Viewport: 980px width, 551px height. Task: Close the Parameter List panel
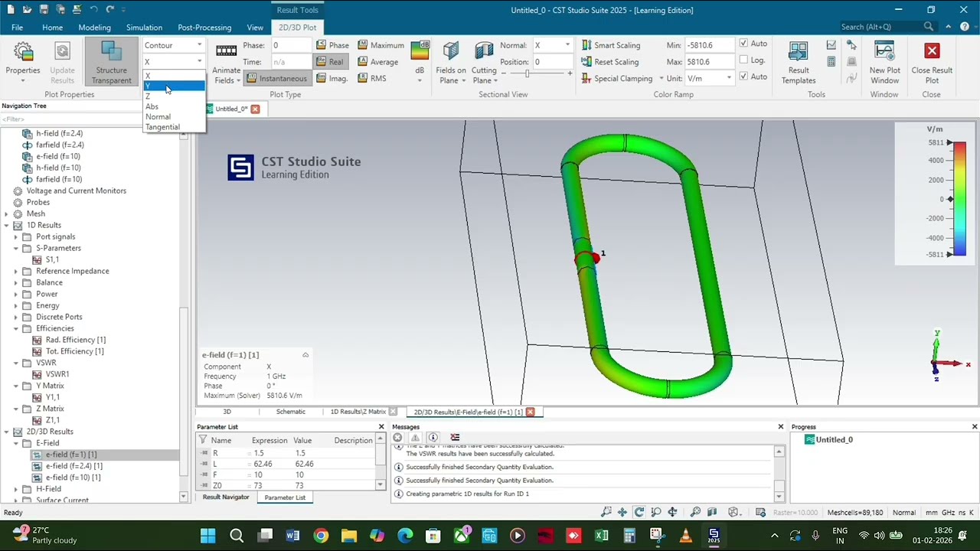pyautogui.click(x=381, y=427)
